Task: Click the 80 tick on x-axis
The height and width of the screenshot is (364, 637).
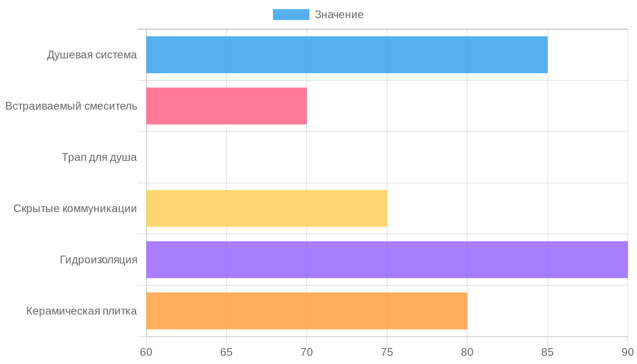Action: pyautogui.click(x=467, y=352)
